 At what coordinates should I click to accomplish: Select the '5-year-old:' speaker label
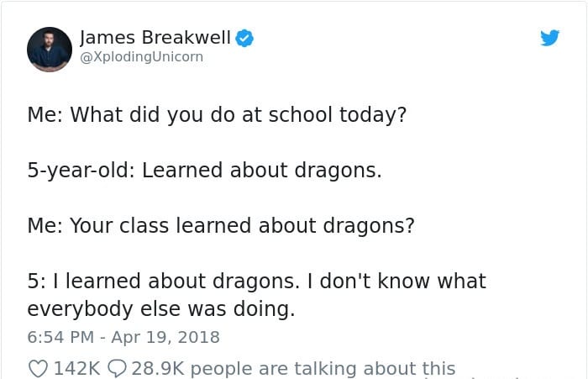tap(81, 171)
